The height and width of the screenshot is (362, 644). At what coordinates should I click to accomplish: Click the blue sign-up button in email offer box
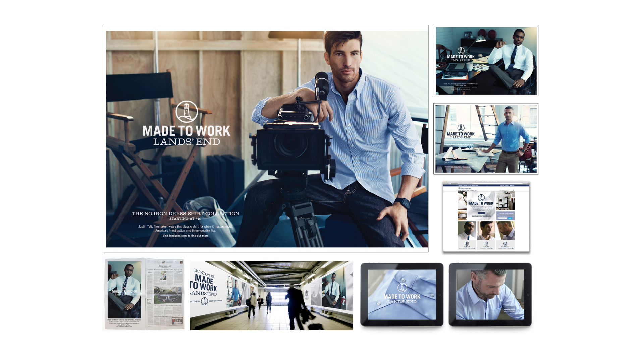(x=510, y=218)
